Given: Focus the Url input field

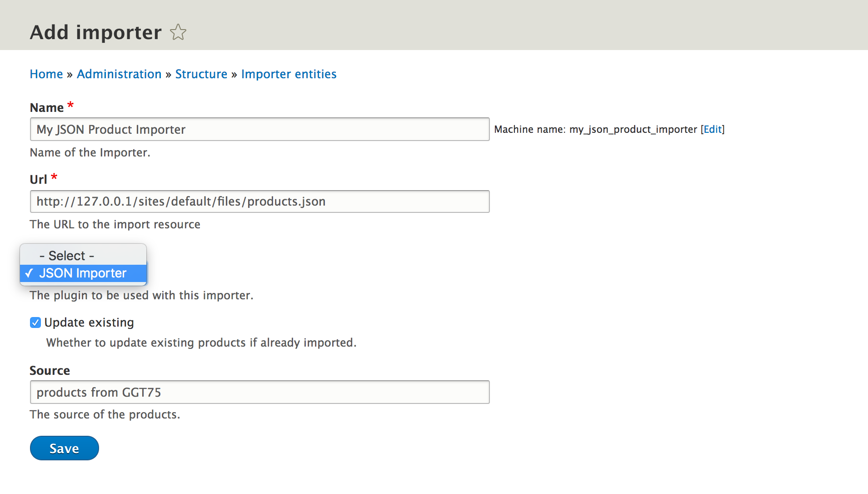Looking at the screenshot, I should coord(259,202).
